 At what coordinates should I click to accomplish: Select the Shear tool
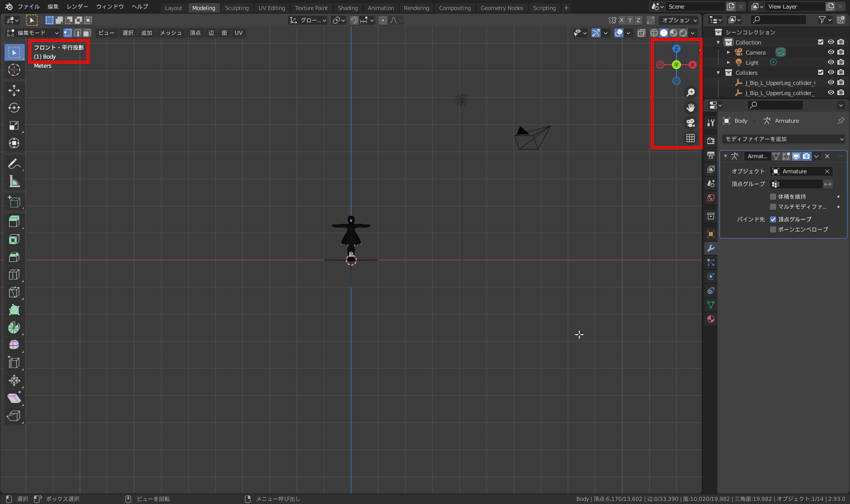(x=14, y=398)
